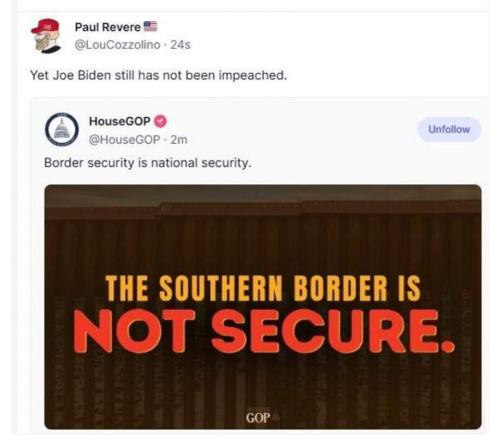This screenshot has width=500, height=443.
Task: Click 'THE SOUTHERN BORDER IS' yellow text
Action: [263, 288]
